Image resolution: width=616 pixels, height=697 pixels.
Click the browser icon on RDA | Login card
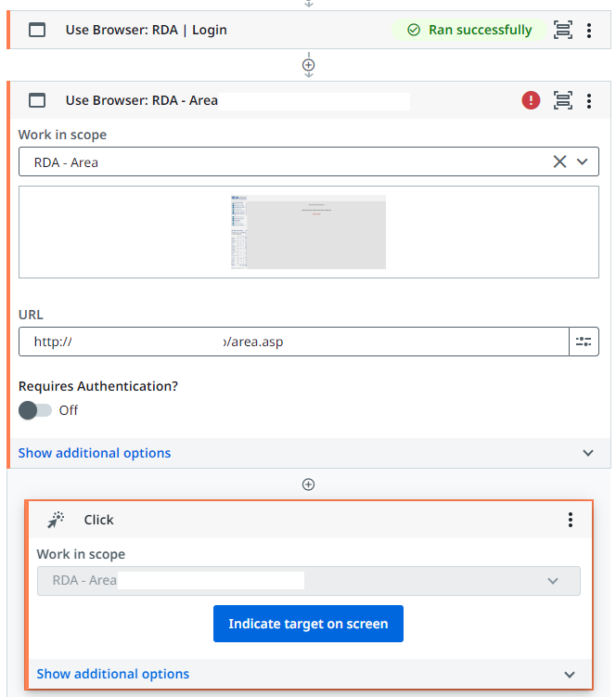click(x=37, y=30)
